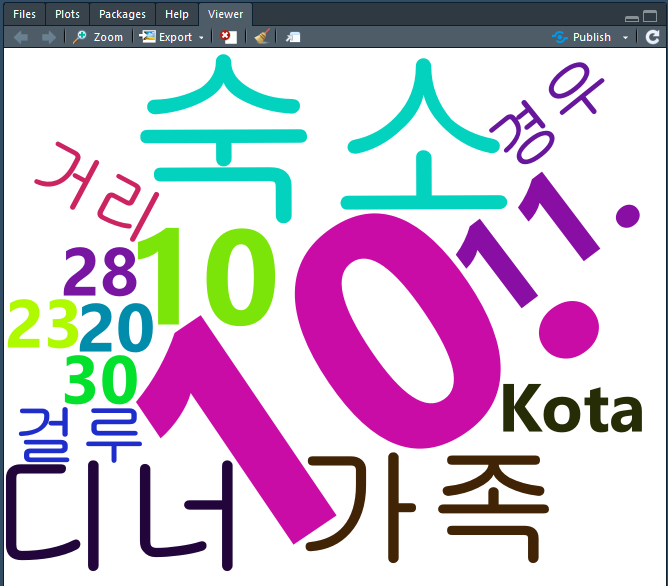Clear all viewer items with broom icon
This screenshot has height=586, width=668.
tap(262, 37)
